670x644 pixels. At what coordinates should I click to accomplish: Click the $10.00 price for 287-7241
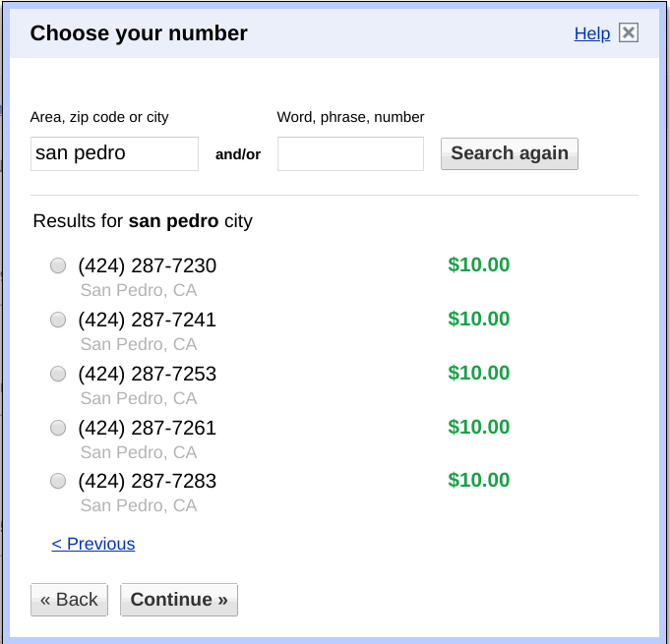pos(478,319)
